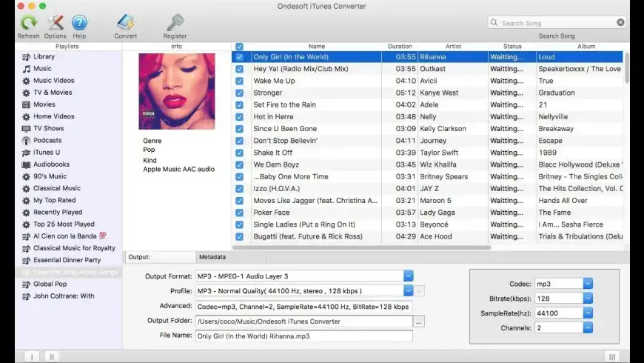Viewport: 644px width, 363px height.
Task: Uncheck Hey Ya! (Radio Mix/Club Mix) song
Action: [239, 69]
